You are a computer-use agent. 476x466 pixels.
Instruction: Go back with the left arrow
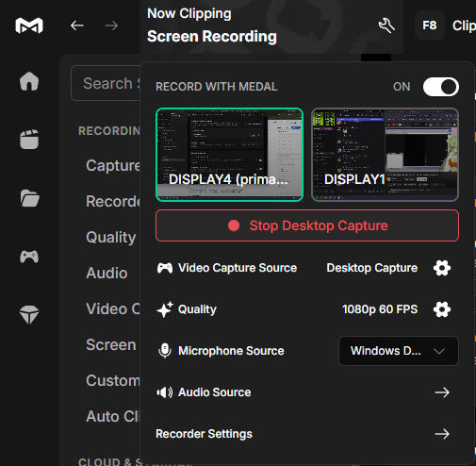coord(77,25)
